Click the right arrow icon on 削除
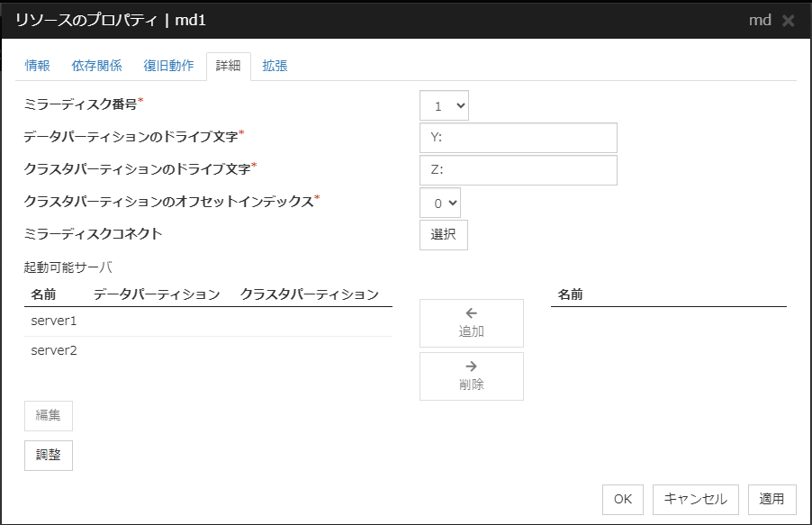The image size is (812, 525). point(471,367)
